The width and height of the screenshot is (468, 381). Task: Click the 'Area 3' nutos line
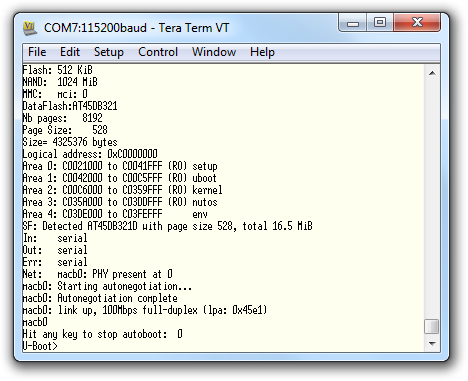(x=120, y=202)
